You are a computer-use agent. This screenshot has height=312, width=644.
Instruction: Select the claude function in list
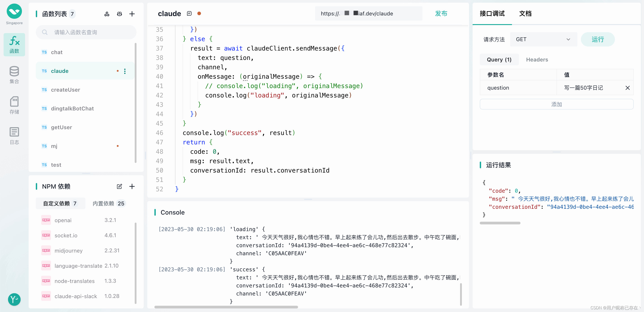[x=85, y=71]
